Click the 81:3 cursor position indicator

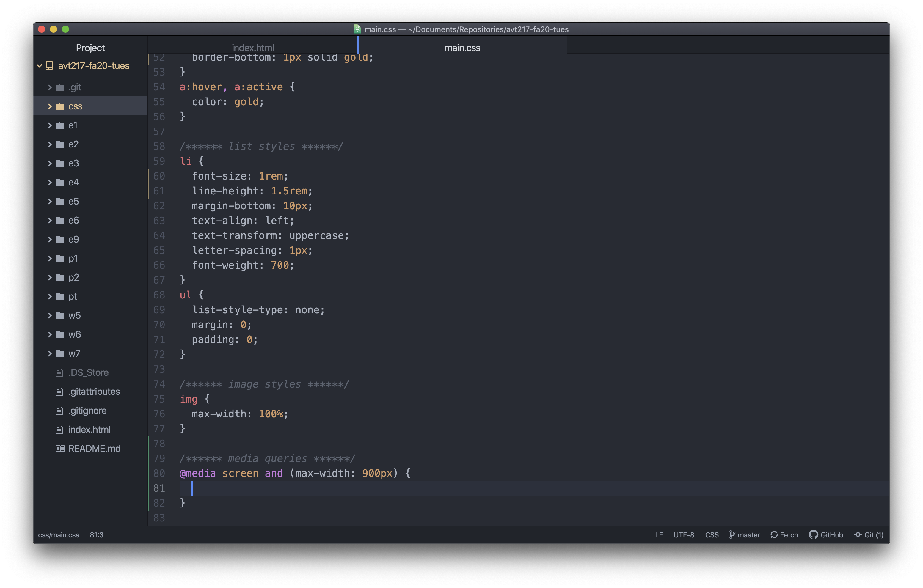(x=97, y=535)
